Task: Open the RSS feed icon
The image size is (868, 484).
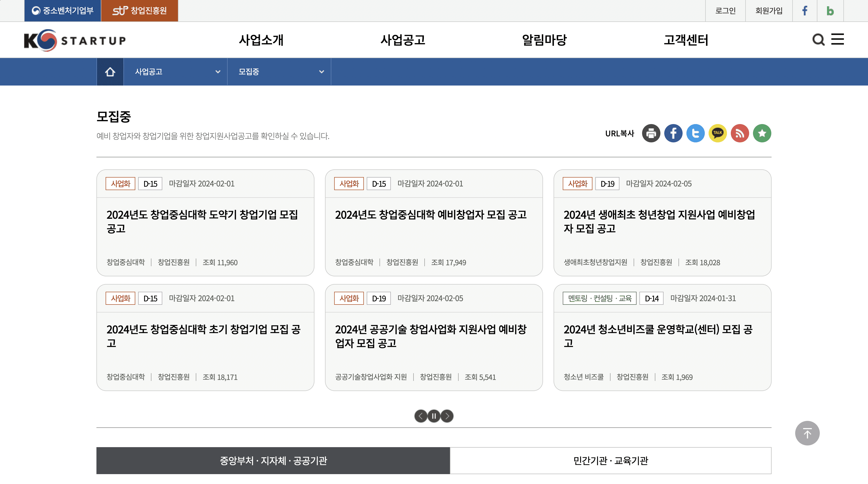Action: [740, 133]
